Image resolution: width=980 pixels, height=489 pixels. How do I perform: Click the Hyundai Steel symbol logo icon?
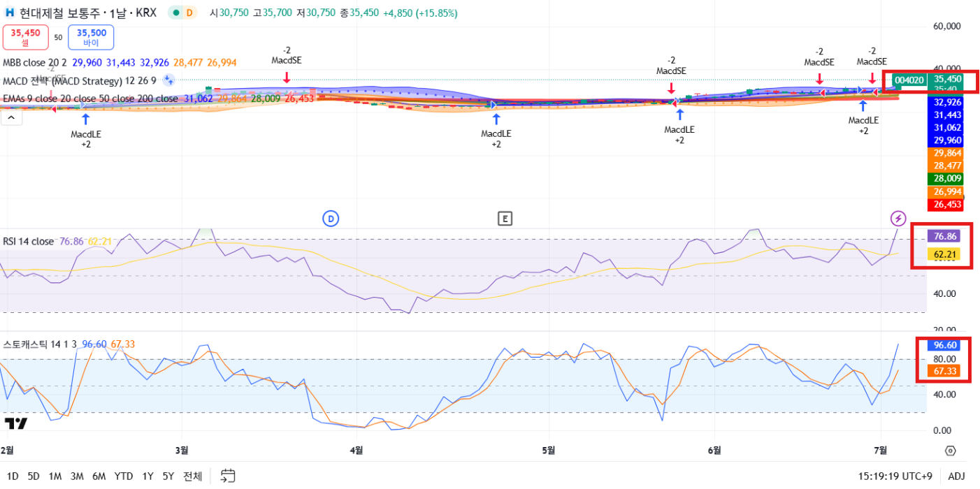pyautogui.click(x=10, y=13)
